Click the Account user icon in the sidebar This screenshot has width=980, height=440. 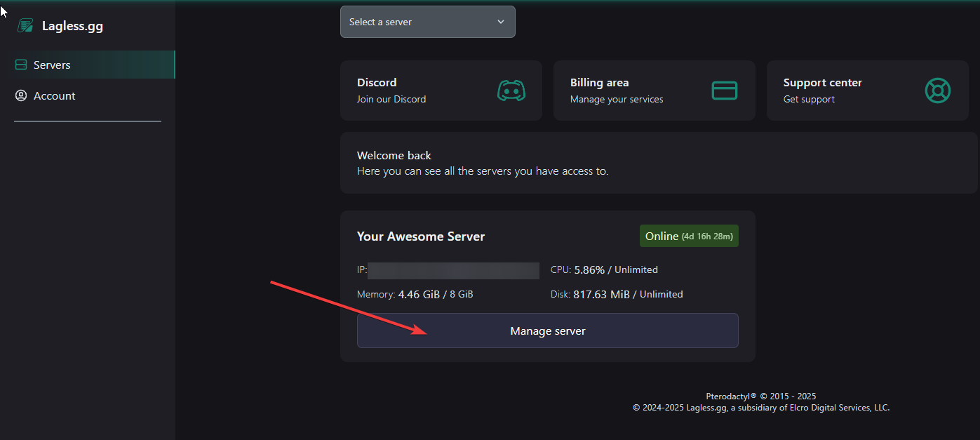coord(21,95)
